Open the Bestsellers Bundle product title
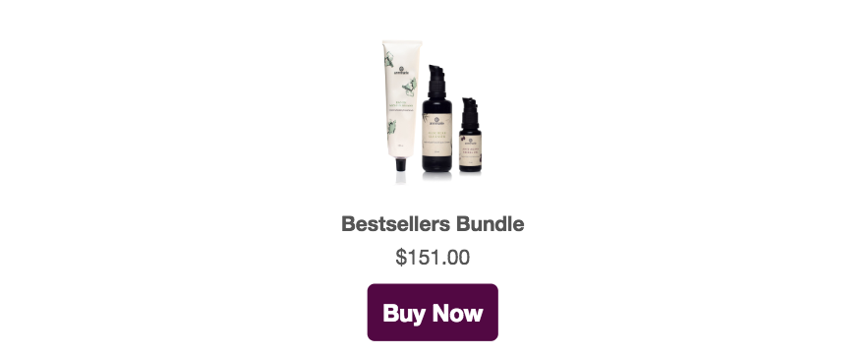This screenshot has width=868, height=355. (433, 224)
